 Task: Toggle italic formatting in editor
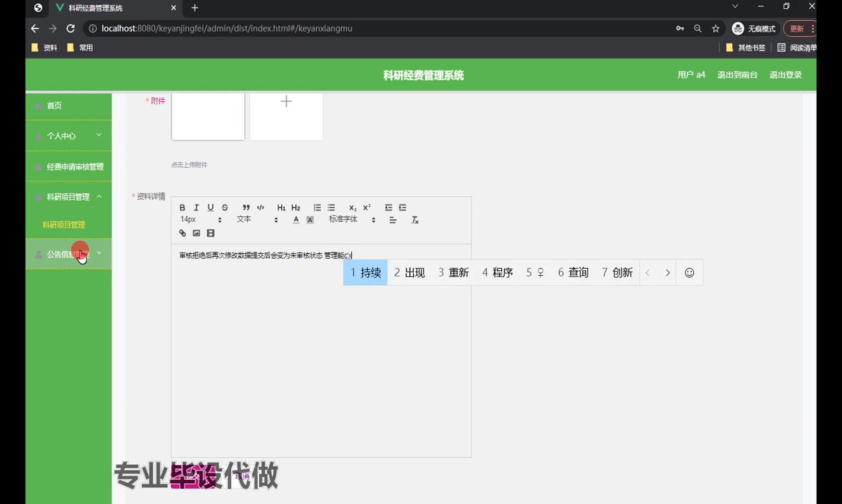(196, 208)
